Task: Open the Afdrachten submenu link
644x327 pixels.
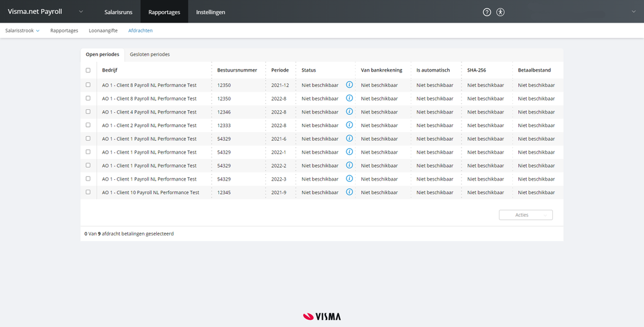Action: pos(141,30)
